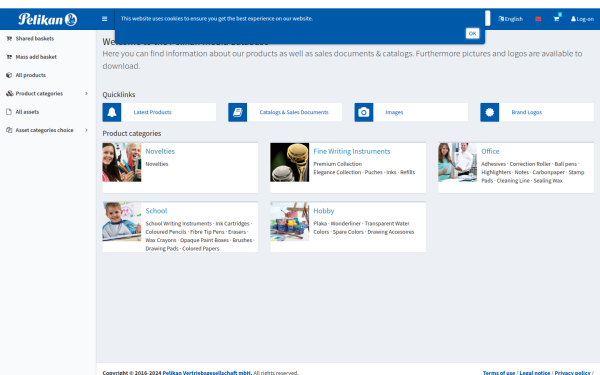Image resolution: width=600 pixels, height=375 pixels.
Task: Toggle the hamburger sidebar menu
Action: point(104,19)
